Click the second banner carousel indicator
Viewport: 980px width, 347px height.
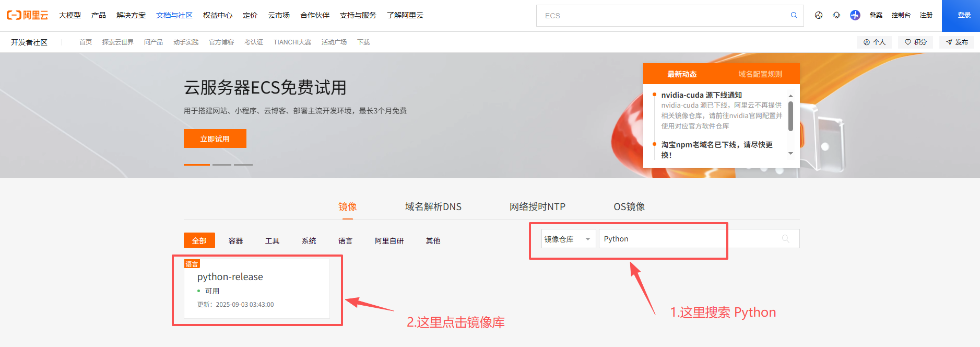click(x=221, y=165)
